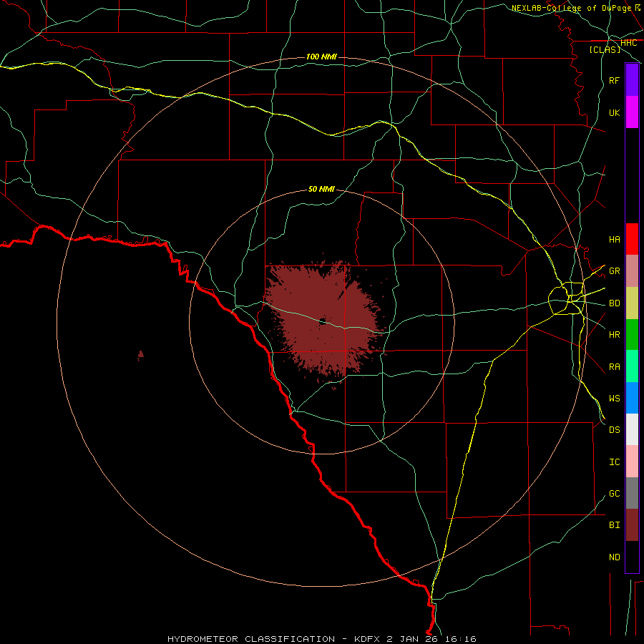
Task: Click the IC legend label
Action: tap(614, 462)
